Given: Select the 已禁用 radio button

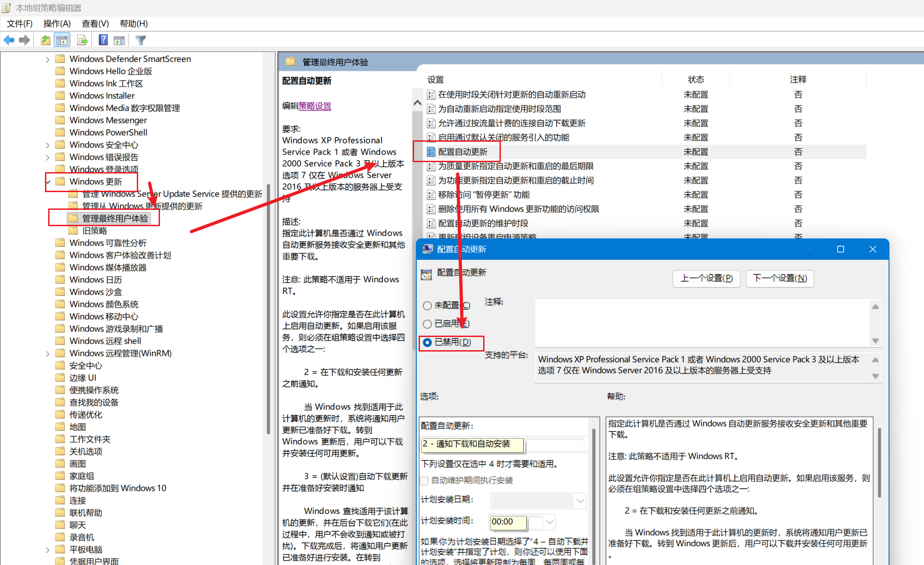Looking at the screenshot, I should point(427,342).
